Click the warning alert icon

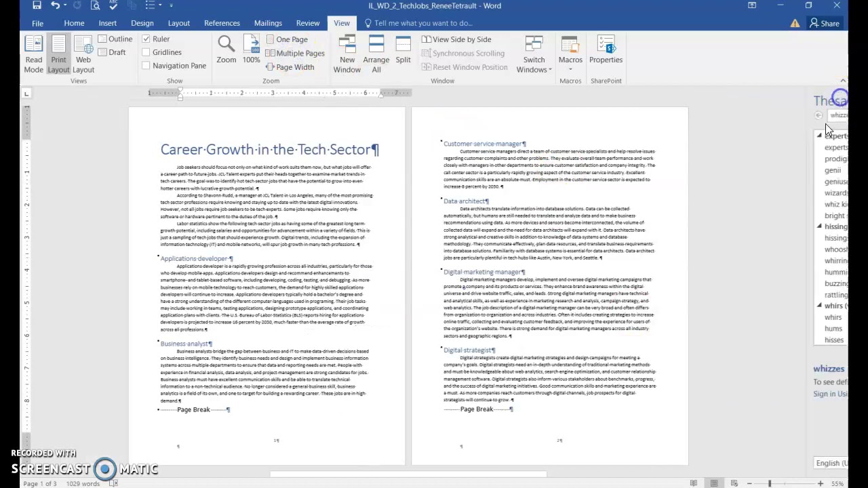tap(795, 23)
